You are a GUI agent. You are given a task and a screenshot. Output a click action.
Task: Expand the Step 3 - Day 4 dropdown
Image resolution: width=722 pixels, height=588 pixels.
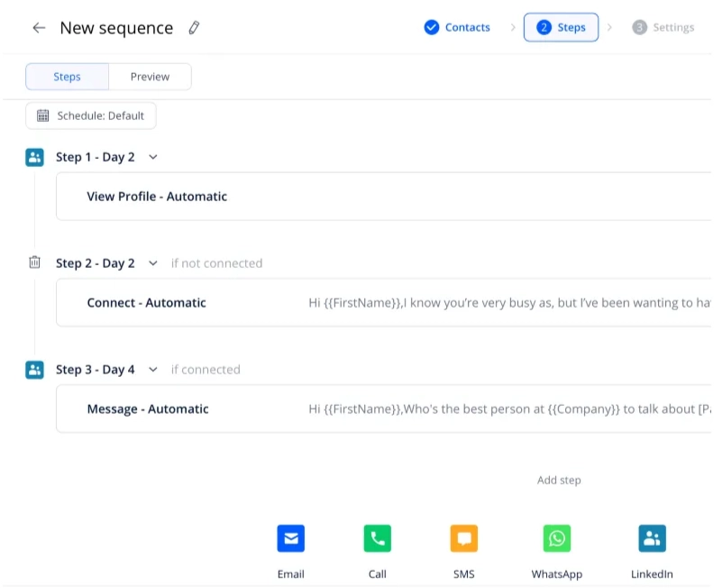coord(152,370)
